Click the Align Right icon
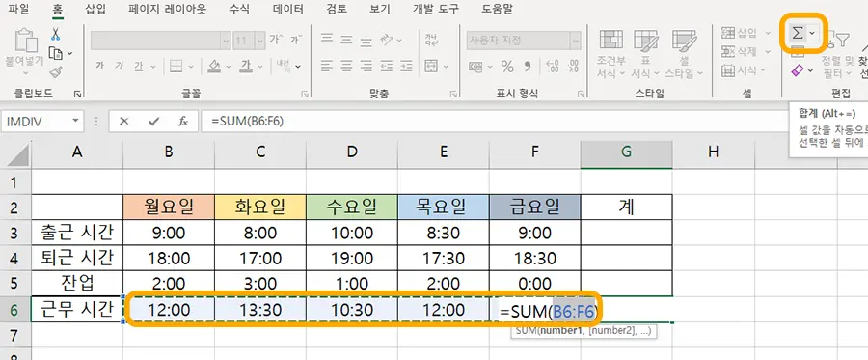The width and height of the screenshot is (868, 360). [x=366, y=66]
